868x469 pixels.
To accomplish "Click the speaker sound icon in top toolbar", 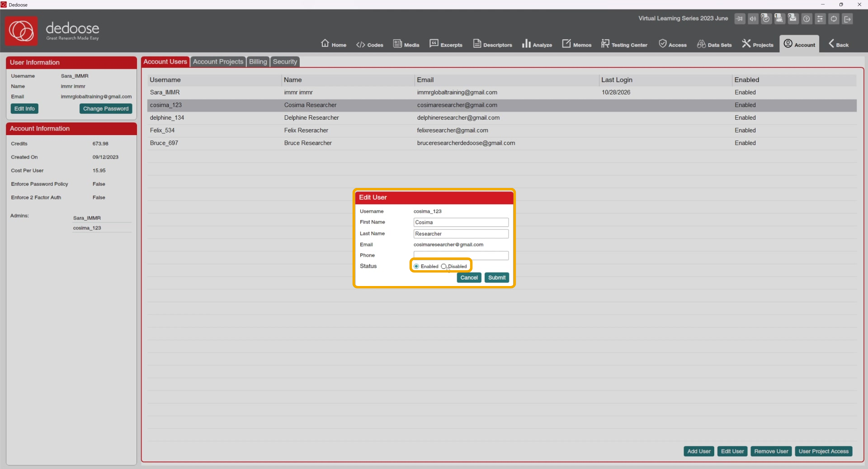I will point(753,19).
